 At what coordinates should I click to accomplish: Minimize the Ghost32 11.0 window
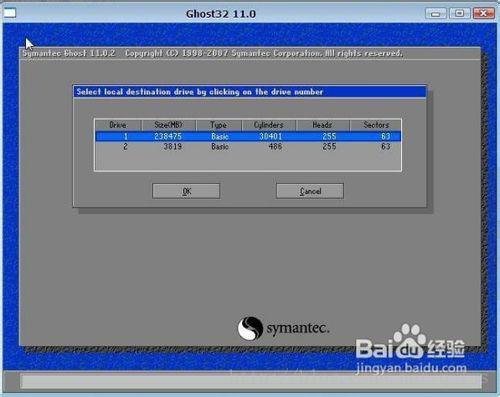(x=436, y=14)
